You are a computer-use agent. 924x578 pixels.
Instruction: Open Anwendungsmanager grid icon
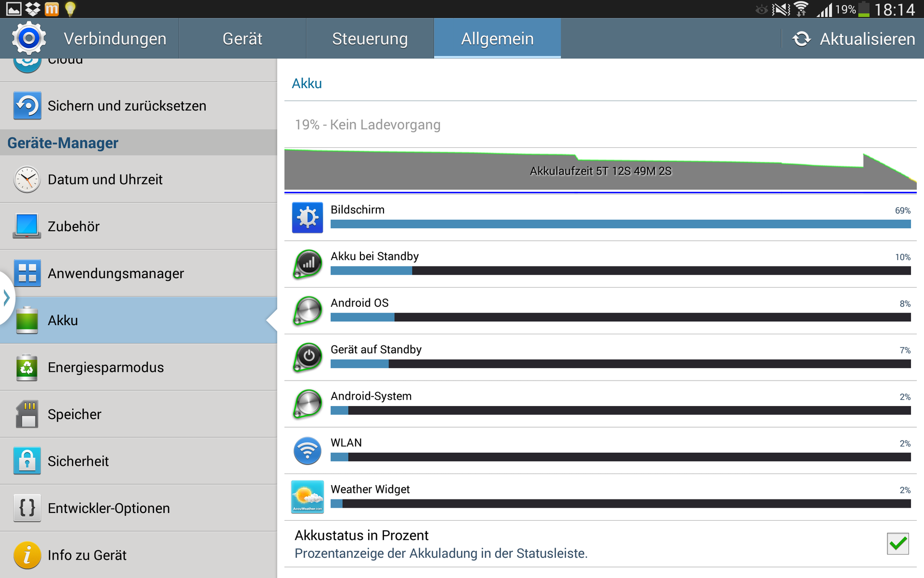[27, 273]
